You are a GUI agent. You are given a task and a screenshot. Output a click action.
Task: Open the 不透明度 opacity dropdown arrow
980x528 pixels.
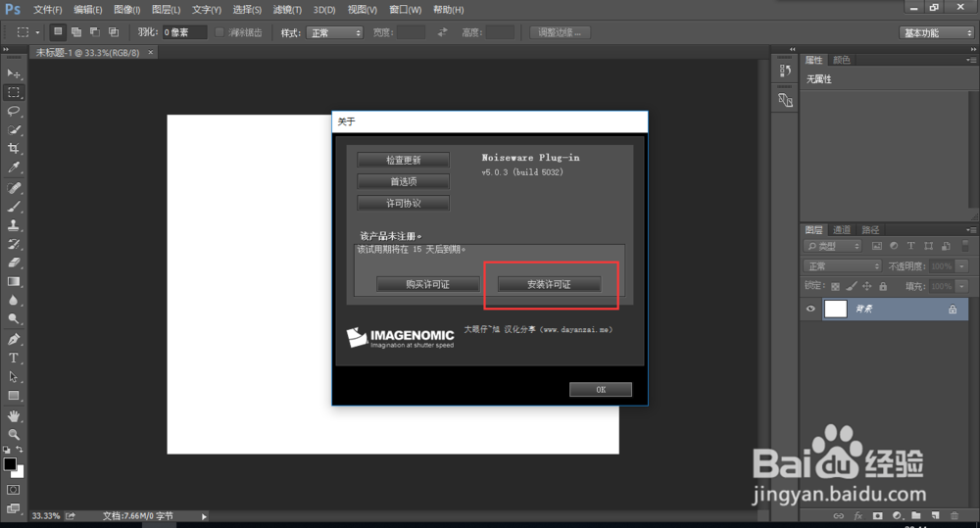[x=962, y=266]
